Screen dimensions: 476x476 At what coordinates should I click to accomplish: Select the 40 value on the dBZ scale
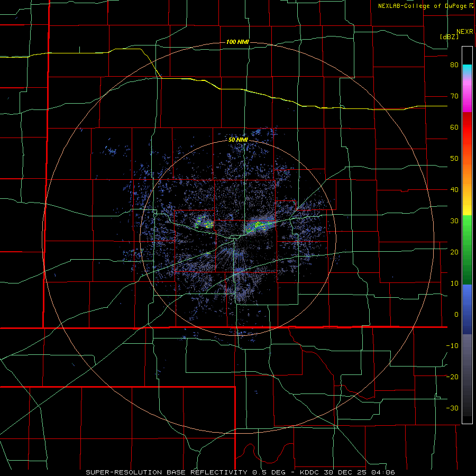coord(454,190)
